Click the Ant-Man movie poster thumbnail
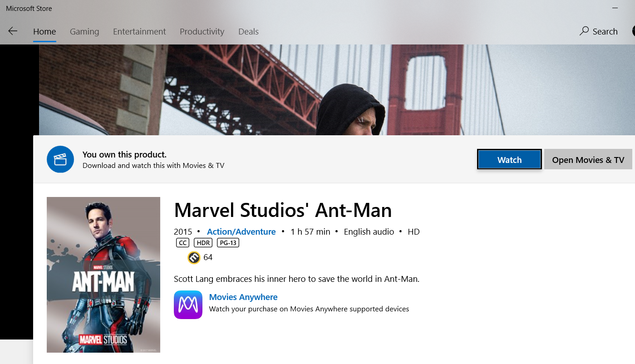635x364 pixels. point(103,275)
